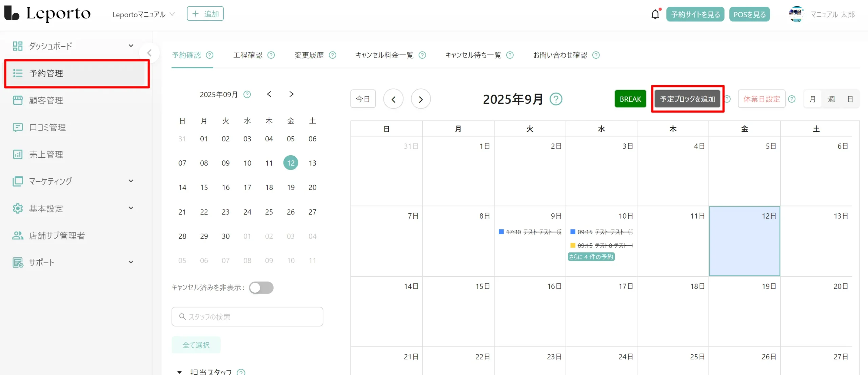Click the staff search (スタッフの検索) field
The image size is (868, 375).
[x=248, y=317]
